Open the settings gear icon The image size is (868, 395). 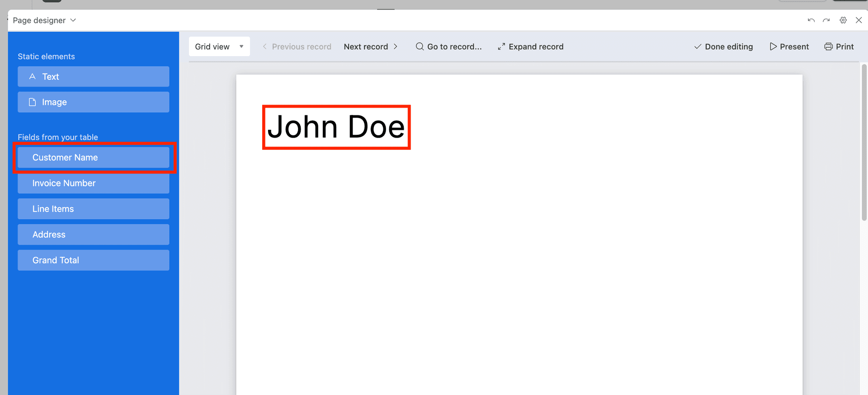click(843, 20)
